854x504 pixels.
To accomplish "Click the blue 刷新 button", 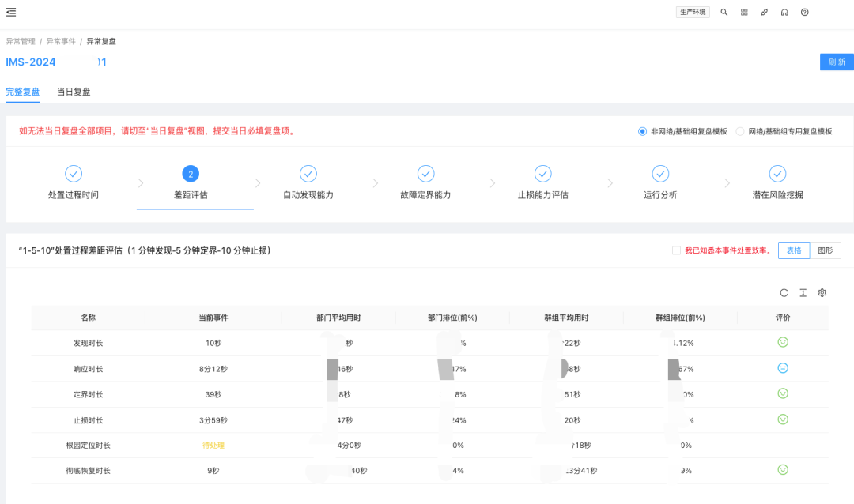I will pos(837,62).
